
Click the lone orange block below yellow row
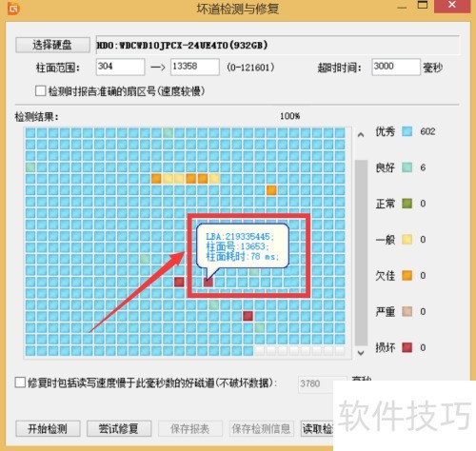pos(271,190)
